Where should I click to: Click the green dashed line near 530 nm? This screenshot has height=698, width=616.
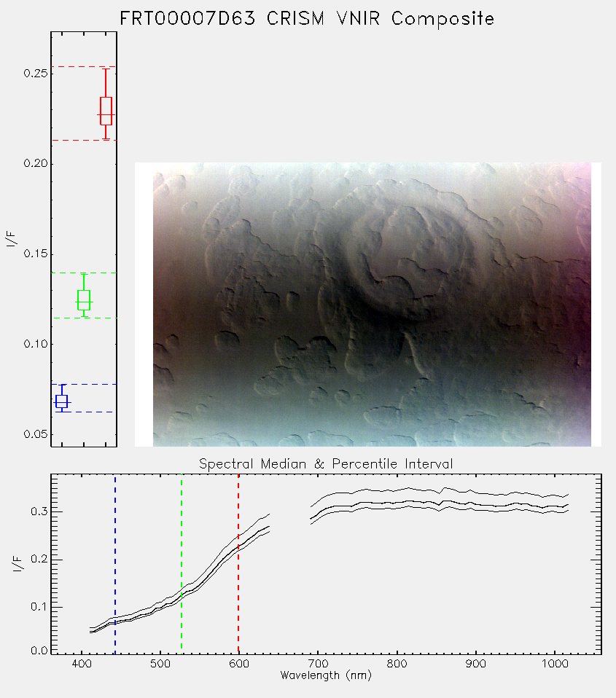pos(182,564)
